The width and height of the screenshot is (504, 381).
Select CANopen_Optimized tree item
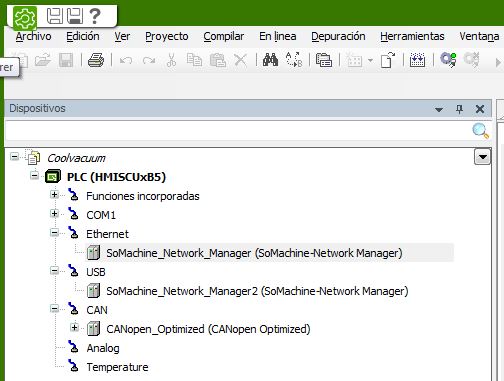[x=208, y=329]
